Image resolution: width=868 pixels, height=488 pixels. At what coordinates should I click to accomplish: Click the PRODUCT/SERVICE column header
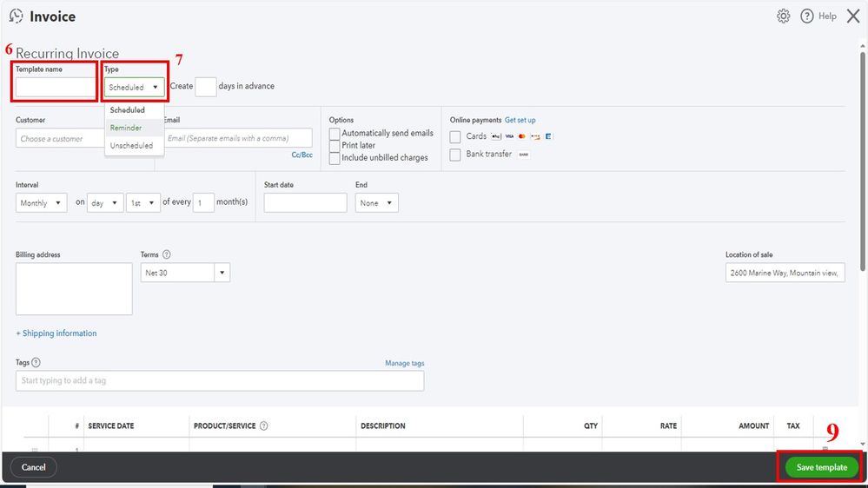[225, 426]
